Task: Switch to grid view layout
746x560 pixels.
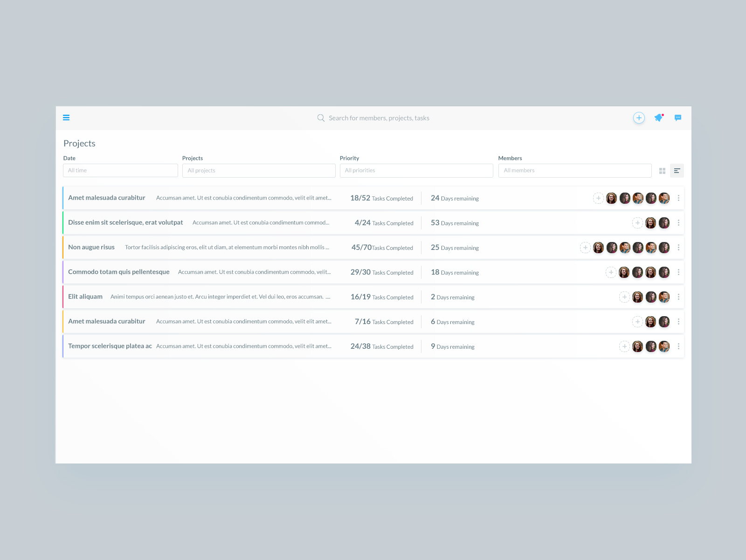Action: click(x=662, y=170)
